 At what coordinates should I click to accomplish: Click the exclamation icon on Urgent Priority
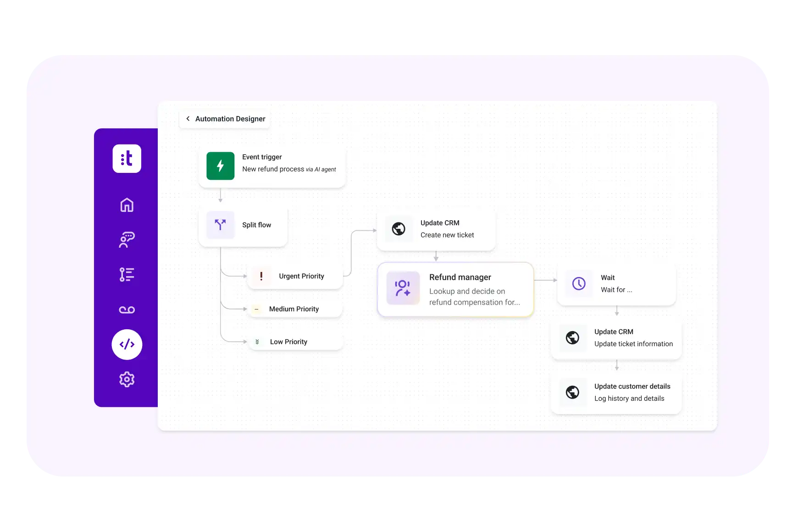pos(261,276)
